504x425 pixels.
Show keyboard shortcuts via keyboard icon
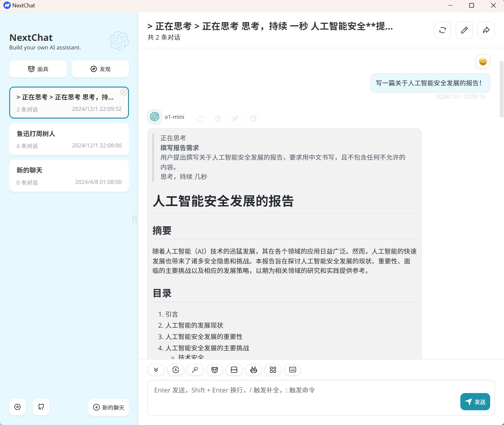292,370
